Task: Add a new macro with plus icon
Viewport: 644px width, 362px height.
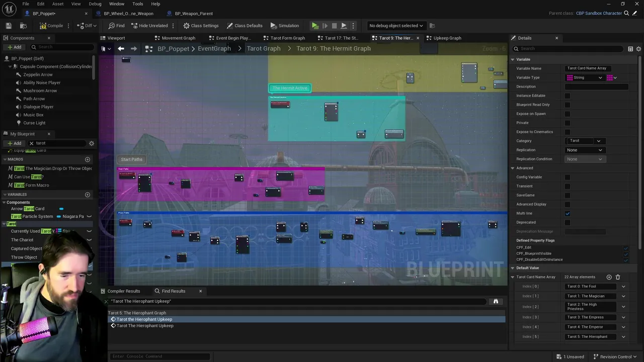Action: pyautogui.click(x=88, y=159)
